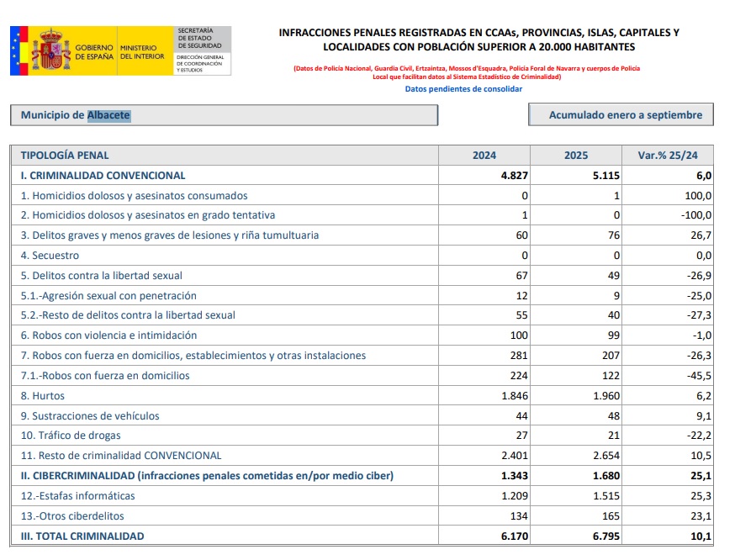The height and width of the screenshot is (560, 735).
Task: Click the Var.% 25/24 column header
Action: (669, 156)
